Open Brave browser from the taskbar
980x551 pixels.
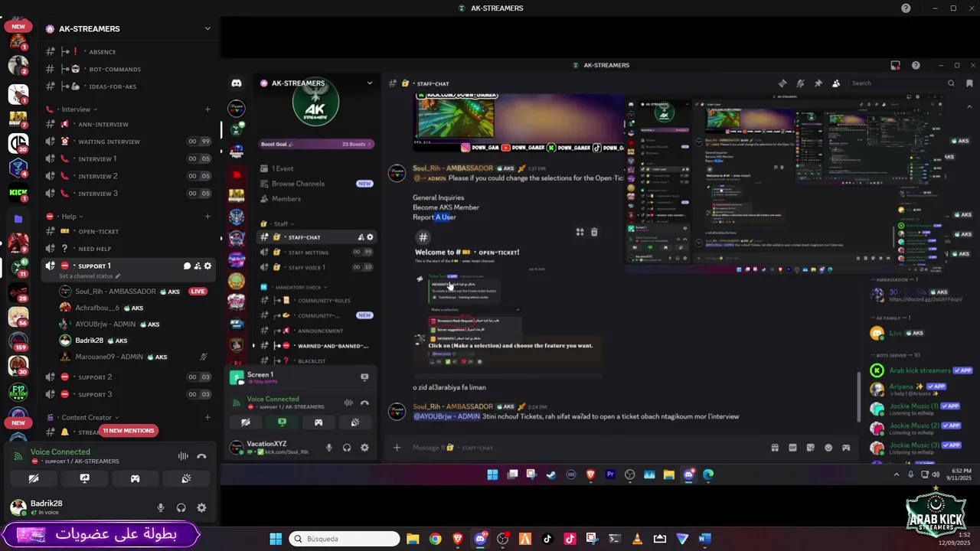click(458, 539)
